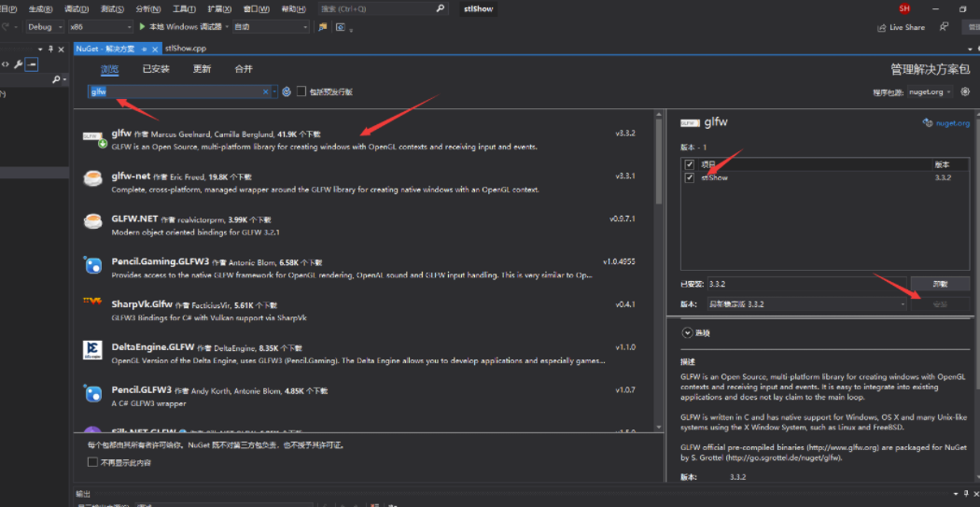Open the 工具(T) menu
The width and height of the screenshot is (980, 507).
(x=183, y=8)
